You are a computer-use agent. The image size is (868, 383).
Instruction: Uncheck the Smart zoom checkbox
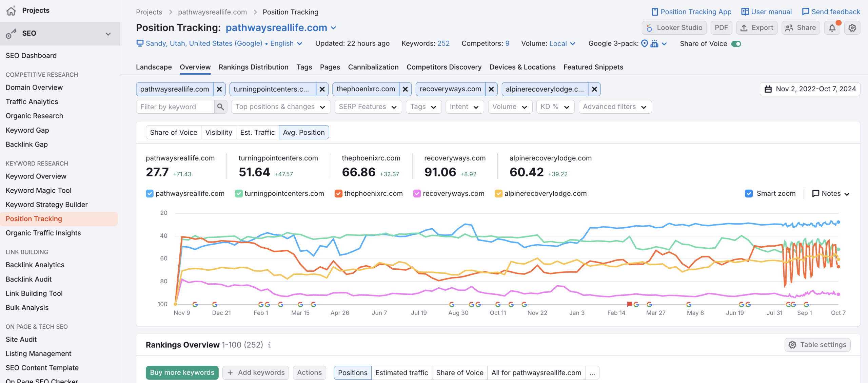(x=749, y=194)
